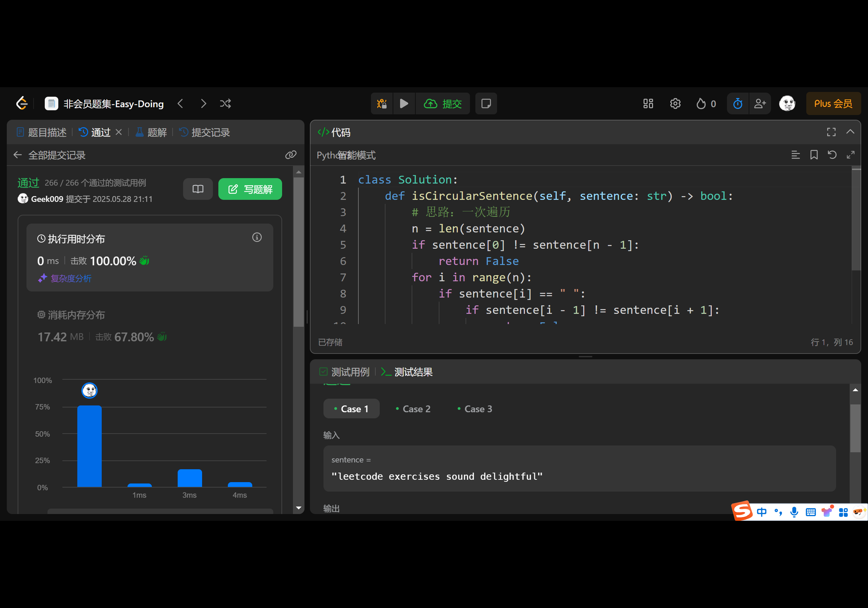Click the green 写题解 button
This screenshot has width=868, height=608.
coord(250,189)
